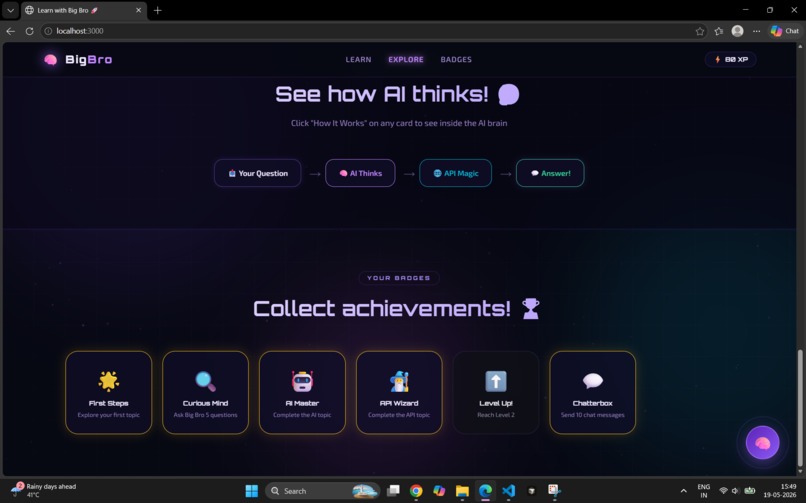
Task: Click the First Steps star badge icon
Action: point(108,381)
